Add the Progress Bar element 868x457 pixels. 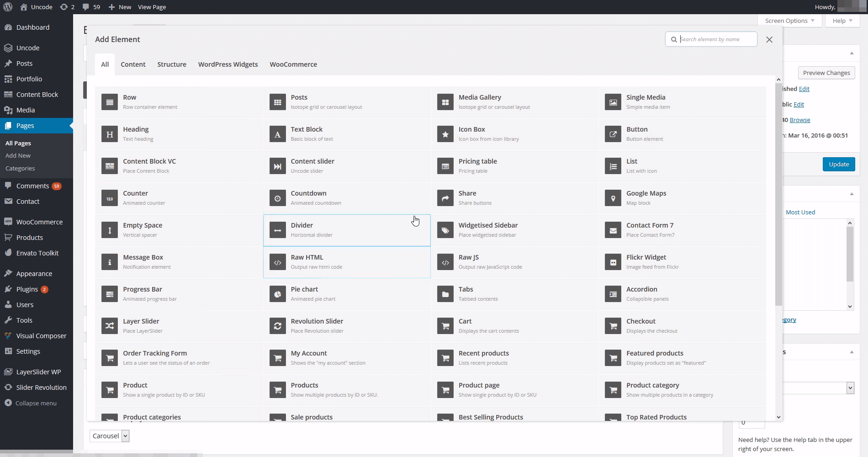coord(179,294)
